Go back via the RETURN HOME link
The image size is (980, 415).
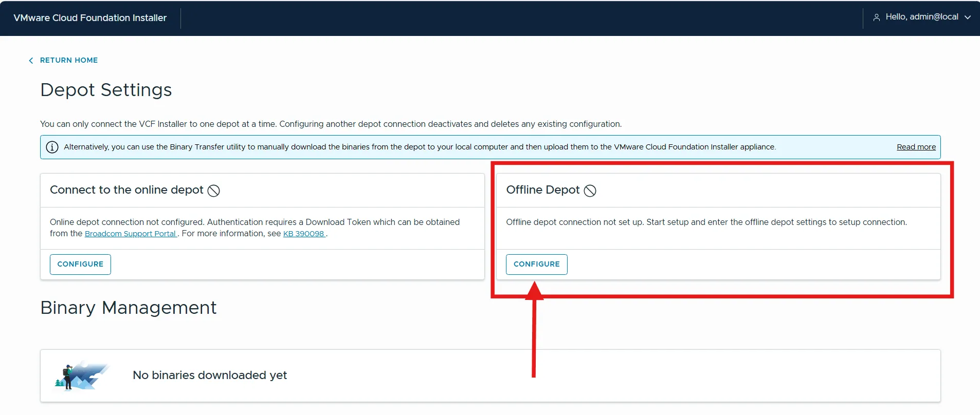coord(69,60)
